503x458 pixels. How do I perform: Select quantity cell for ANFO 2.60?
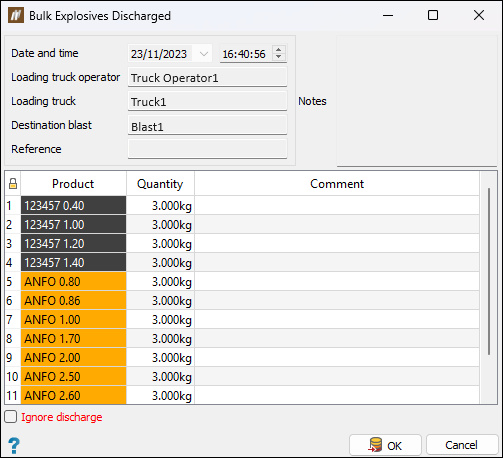(x=160, y=396)
